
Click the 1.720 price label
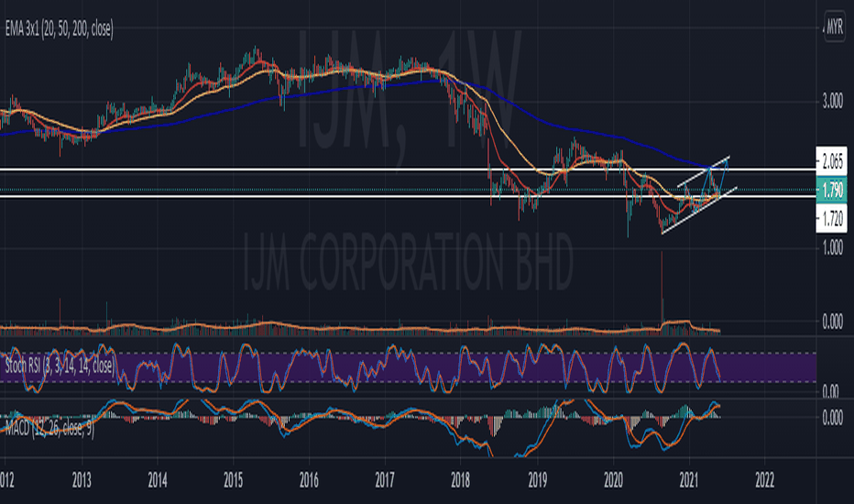click(x=831, y=218)
